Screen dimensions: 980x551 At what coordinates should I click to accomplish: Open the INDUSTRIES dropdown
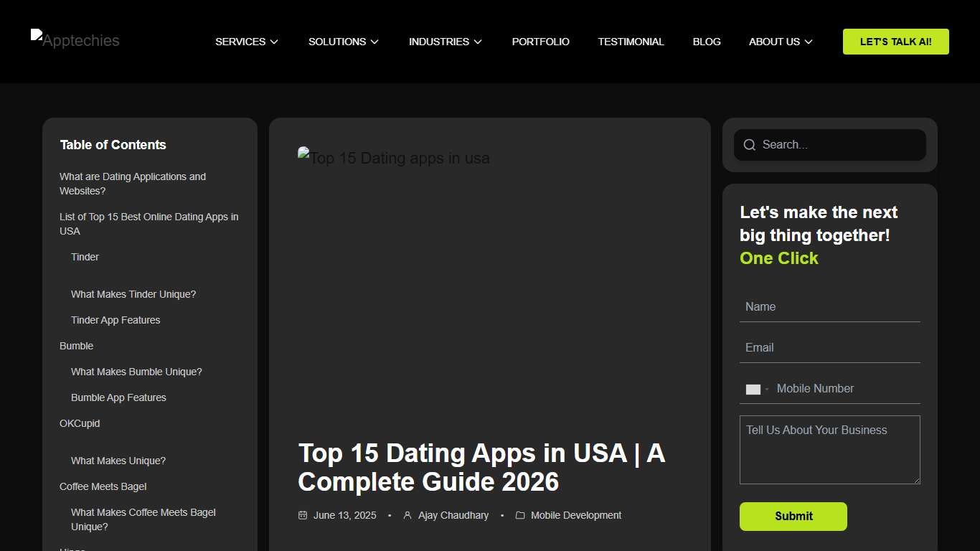pos(445,42)
